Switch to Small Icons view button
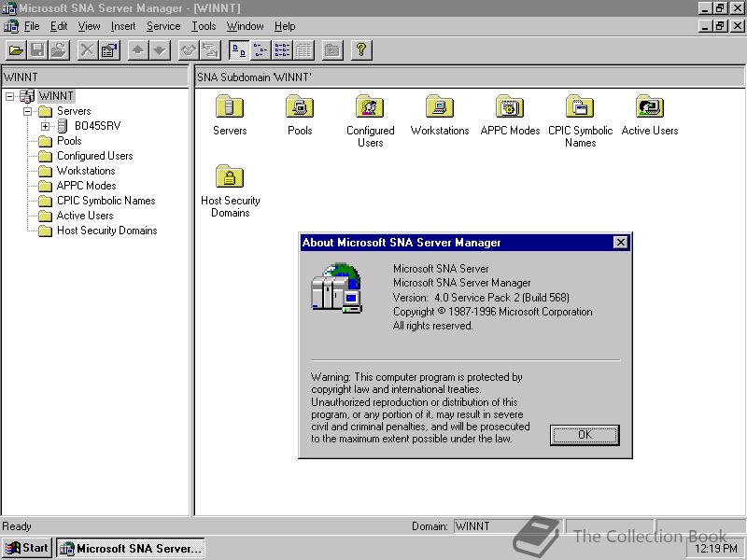Viewport: 747px width, 560px height. coord(261,50)
